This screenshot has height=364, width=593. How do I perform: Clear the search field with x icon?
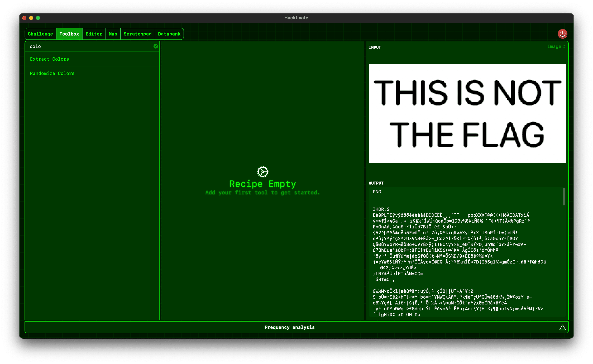(156, 46)
